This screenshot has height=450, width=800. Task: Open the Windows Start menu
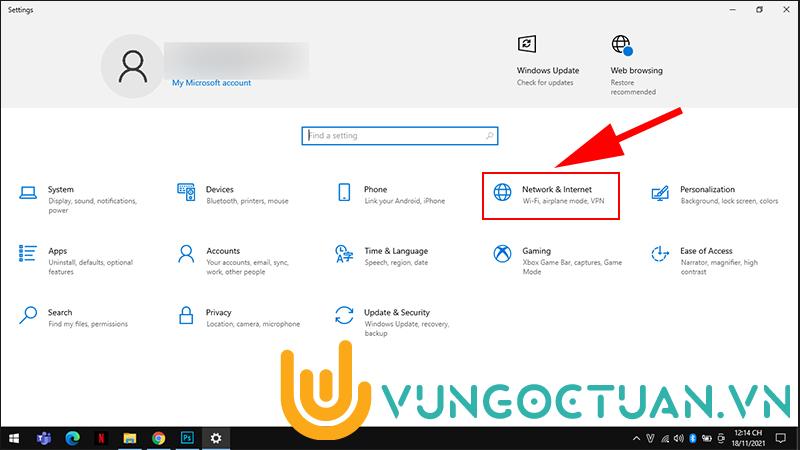pos(14,438)
